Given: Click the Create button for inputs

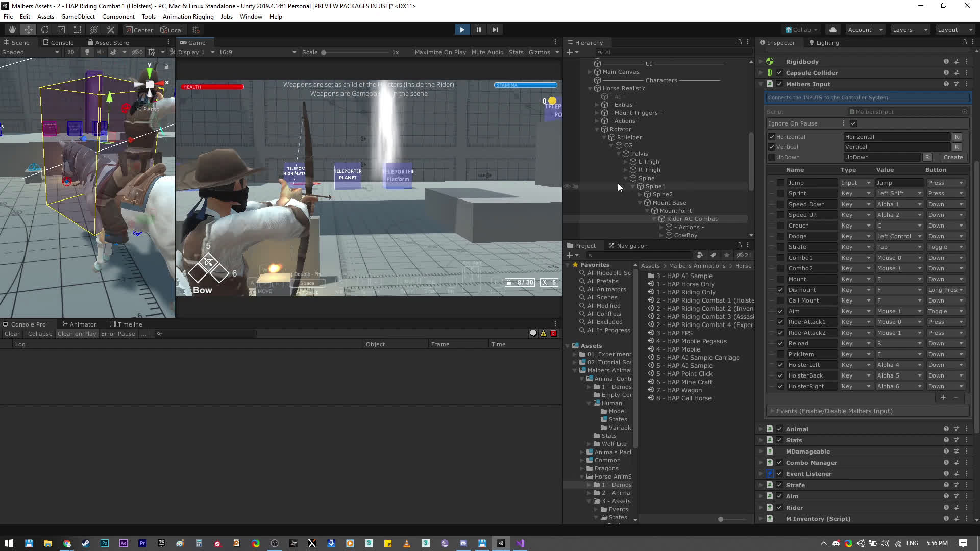Looking at the screenshot, I should (x=952, y=157).
